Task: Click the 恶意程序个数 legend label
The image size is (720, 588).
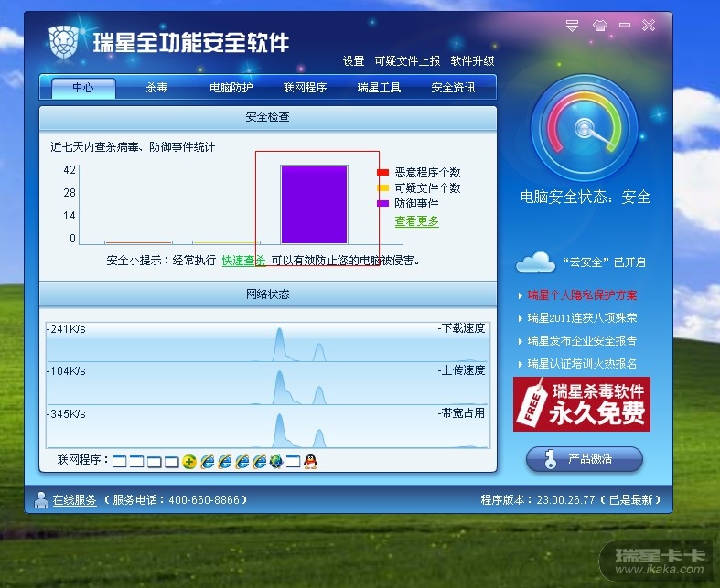Action: click(427, 173)
